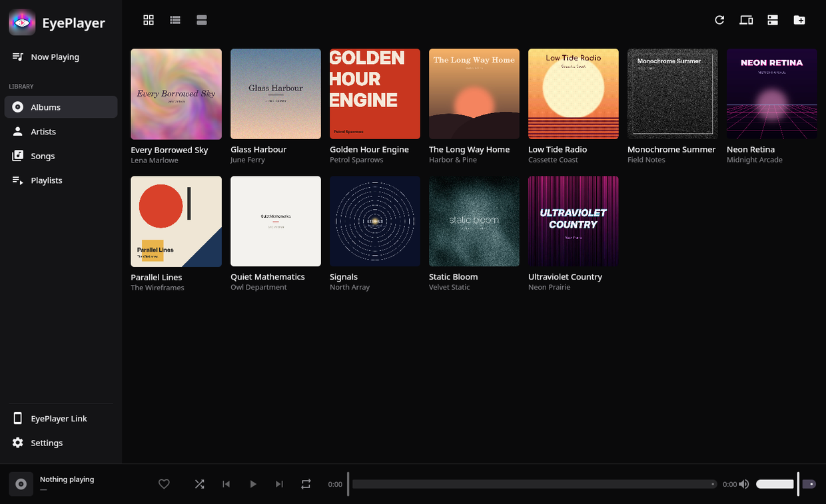Open the Quiet Mathematics album cover
The height and width of the screenshot is (504, 826).
[276, 222]
